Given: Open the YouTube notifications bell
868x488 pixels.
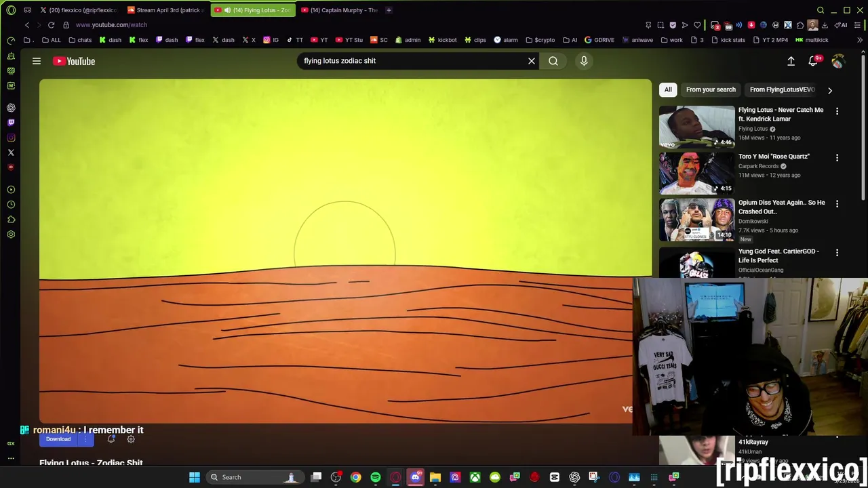Looking at the screenshot, I should click(813, 61).
